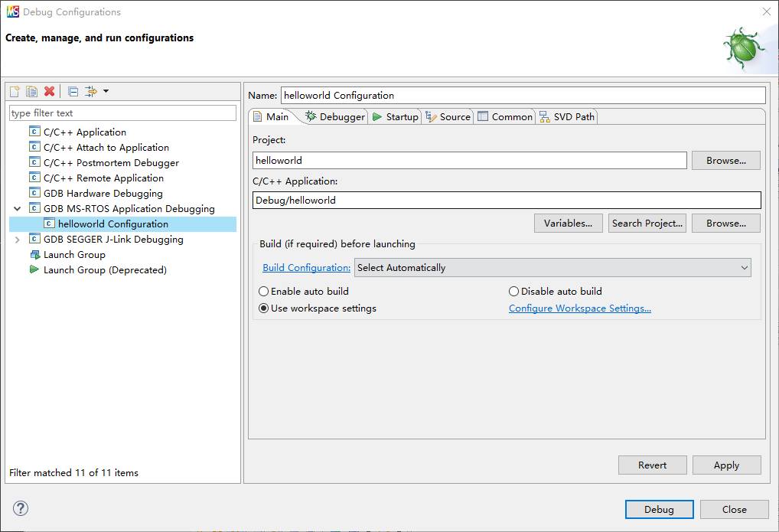Delete selected configuration with red X icon
Screen dimensions: 779x532
[50, 91]
